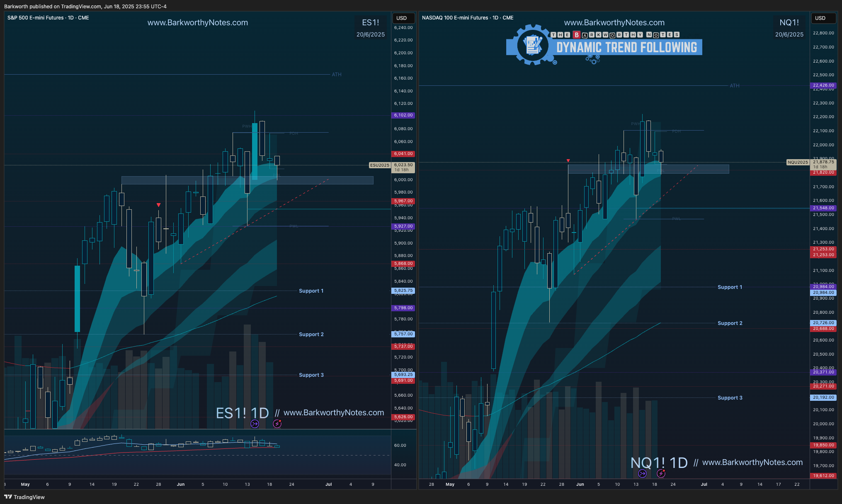
Task: Select Support 2 label on NQ chart
Action: click(730, 323)
